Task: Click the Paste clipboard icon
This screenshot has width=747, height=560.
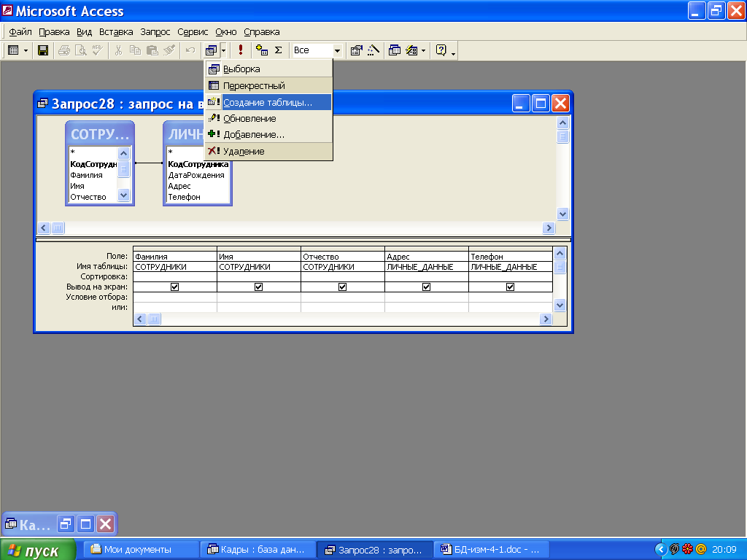Action: click(x=152, y=50)
